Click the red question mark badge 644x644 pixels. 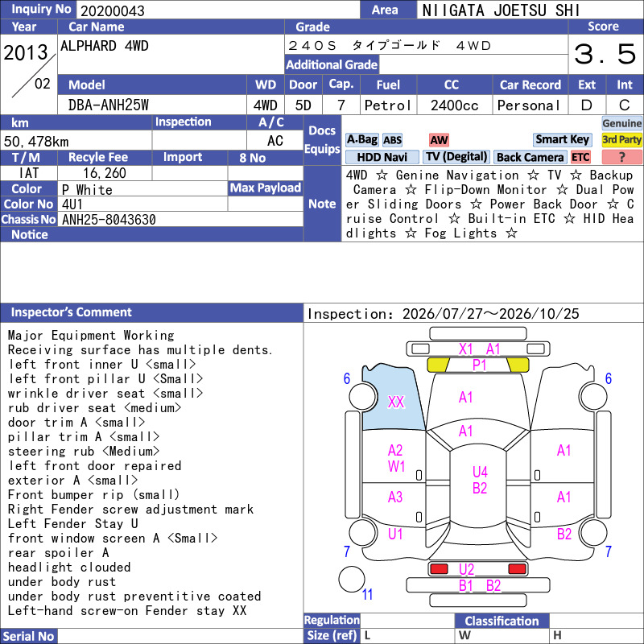(621, 157)
